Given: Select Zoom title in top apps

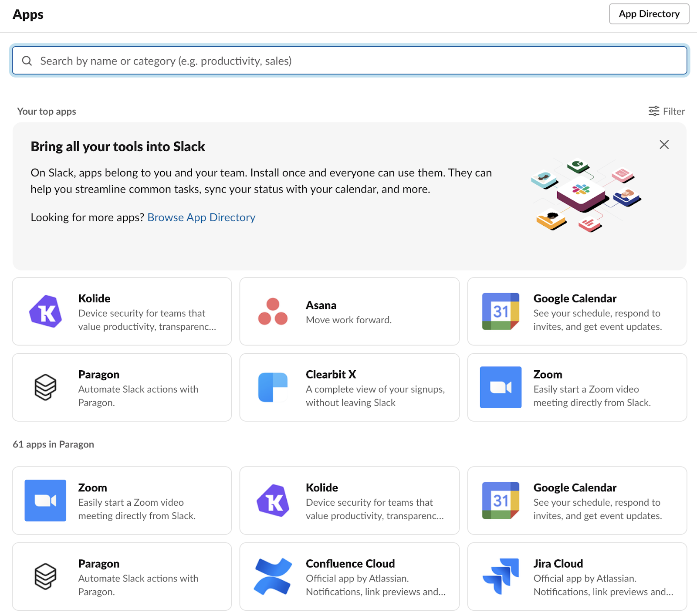Looking at the screenshot, I should (548, 375).
